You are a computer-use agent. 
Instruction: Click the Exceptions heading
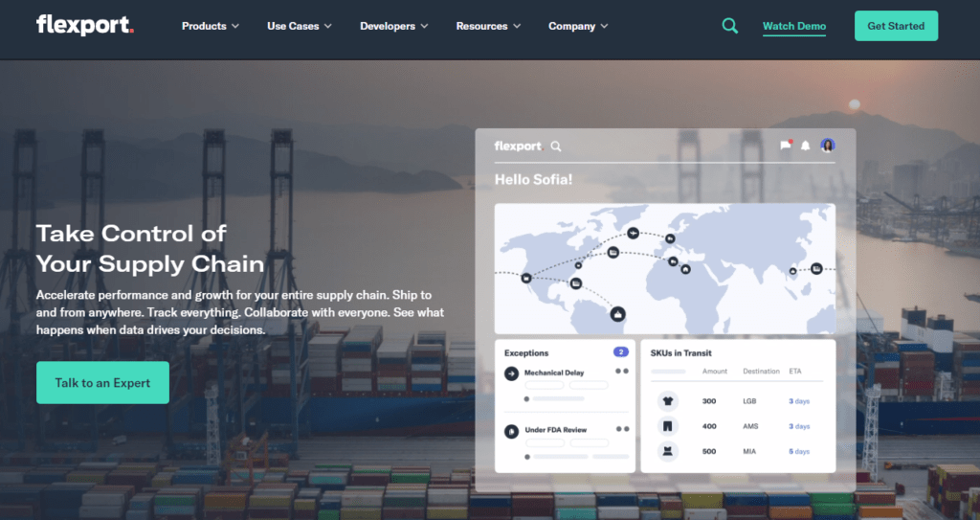526,353
